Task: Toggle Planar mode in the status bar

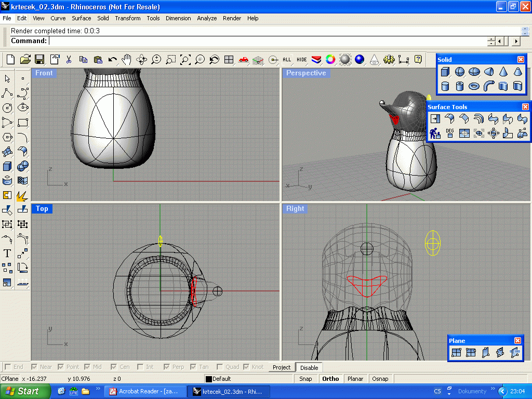Action: pos(355,379)
